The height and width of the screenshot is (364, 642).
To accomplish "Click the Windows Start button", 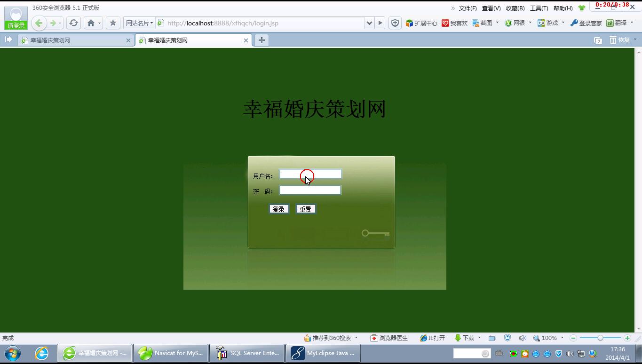I will pyautogui.click(x=13, y=353).
